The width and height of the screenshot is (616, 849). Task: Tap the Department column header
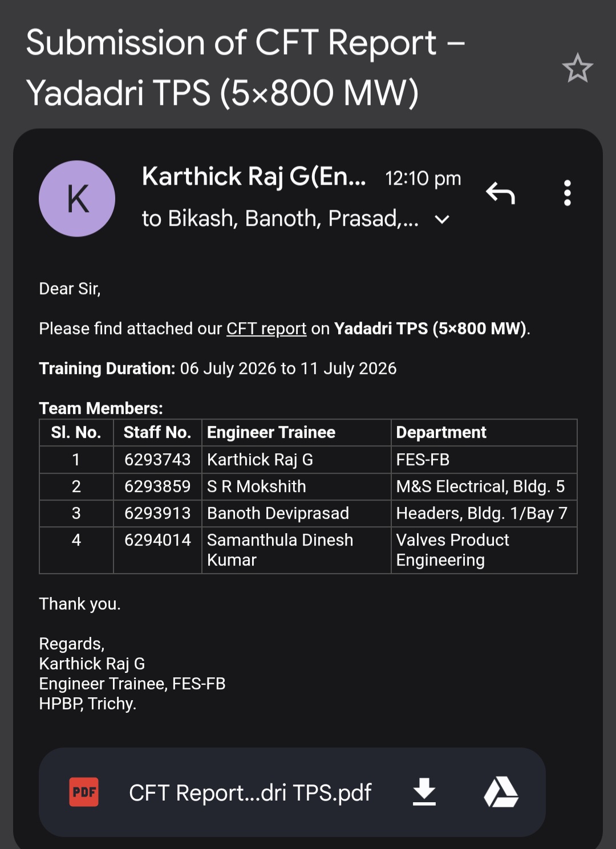pos(441,432)
